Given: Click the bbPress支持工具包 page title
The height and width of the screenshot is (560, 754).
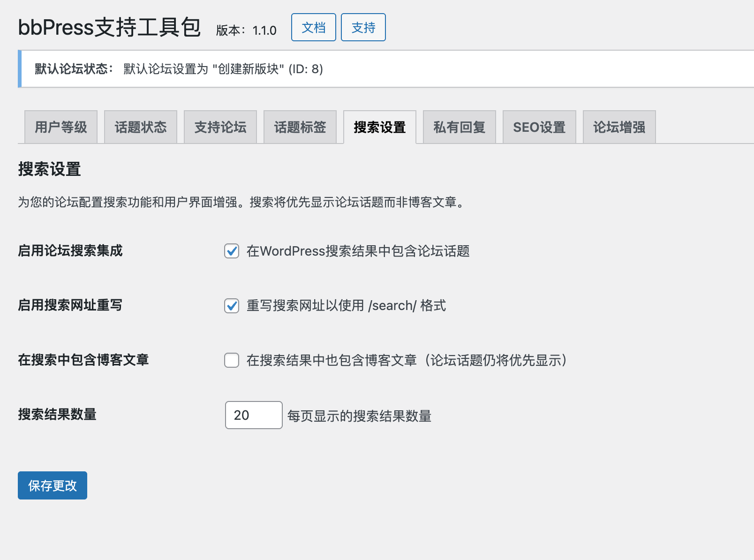Looking at the screenshot, I should point(109,27).
